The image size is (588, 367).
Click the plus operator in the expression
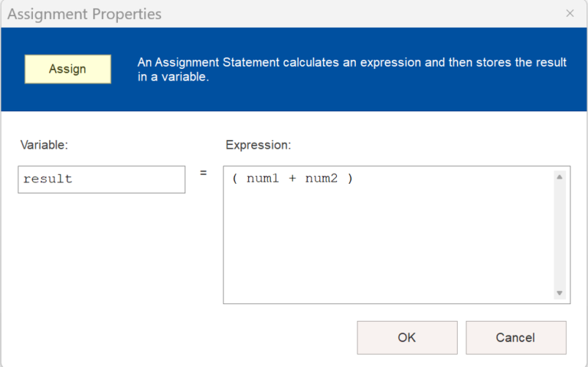(292, 179)
